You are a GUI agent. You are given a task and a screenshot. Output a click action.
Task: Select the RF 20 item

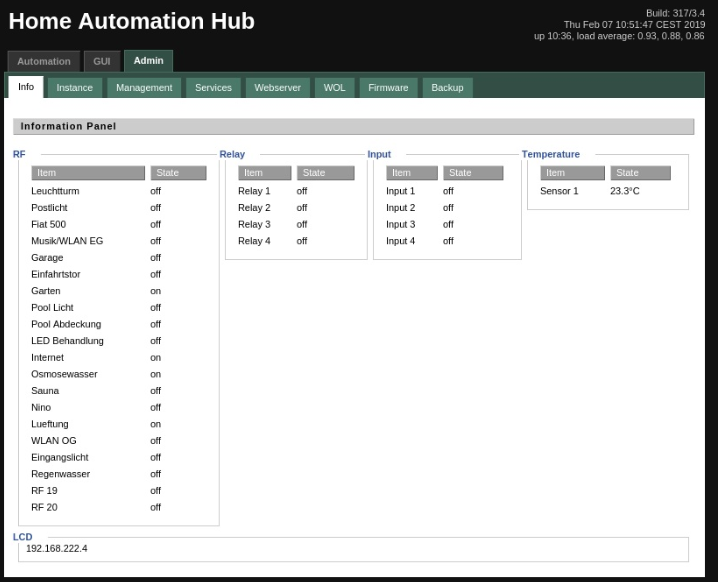pyautogui.click(x=44, y=507)
